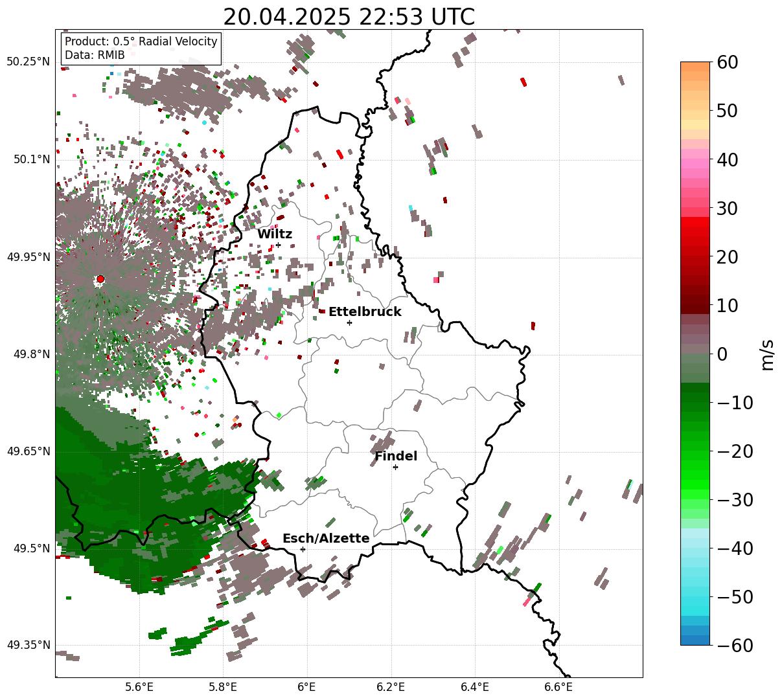Click the 6.6°E longitude label
Image resolution: width=782 pixels, height=700 pixels.
point(558,686)
